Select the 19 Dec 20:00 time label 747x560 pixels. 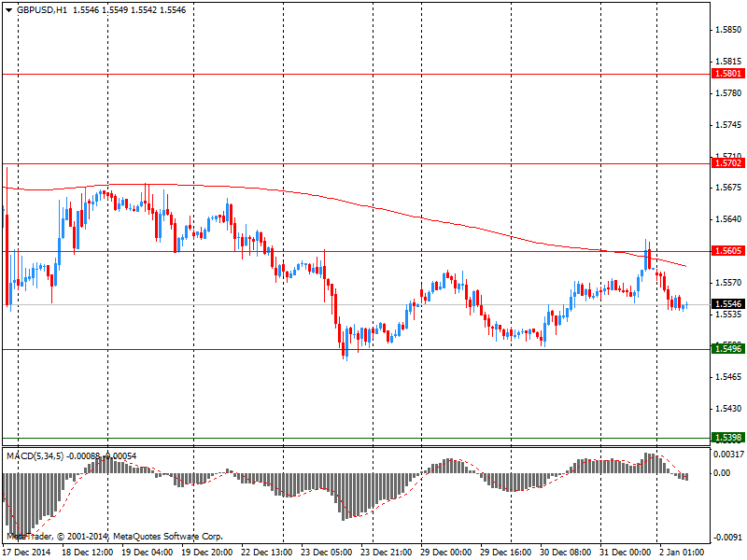pos(206,553)
